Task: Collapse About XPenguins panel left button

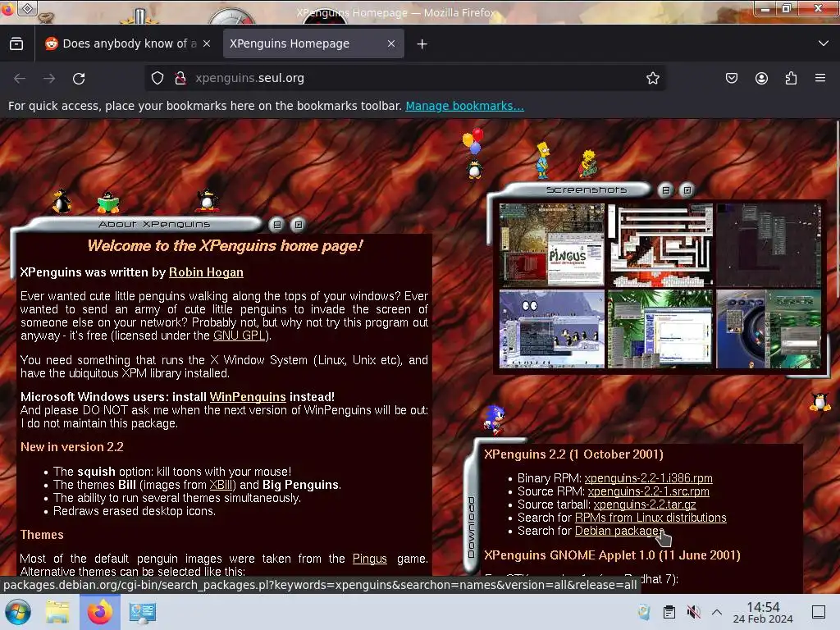Action: click(277, 225)
